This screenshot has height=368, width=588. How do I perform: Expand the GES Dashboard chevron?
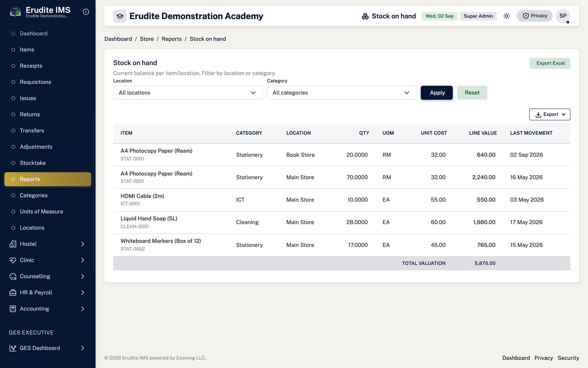coord(83,348)
